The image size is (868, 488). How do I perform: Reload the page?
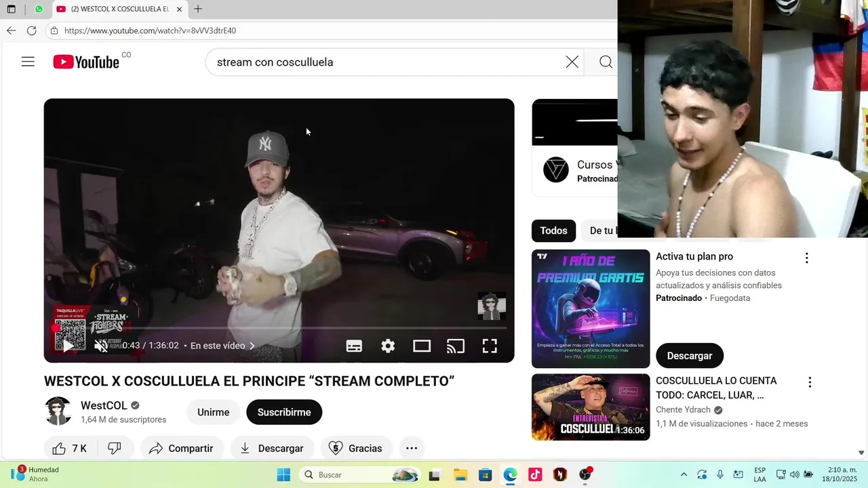tap(31, 30)
